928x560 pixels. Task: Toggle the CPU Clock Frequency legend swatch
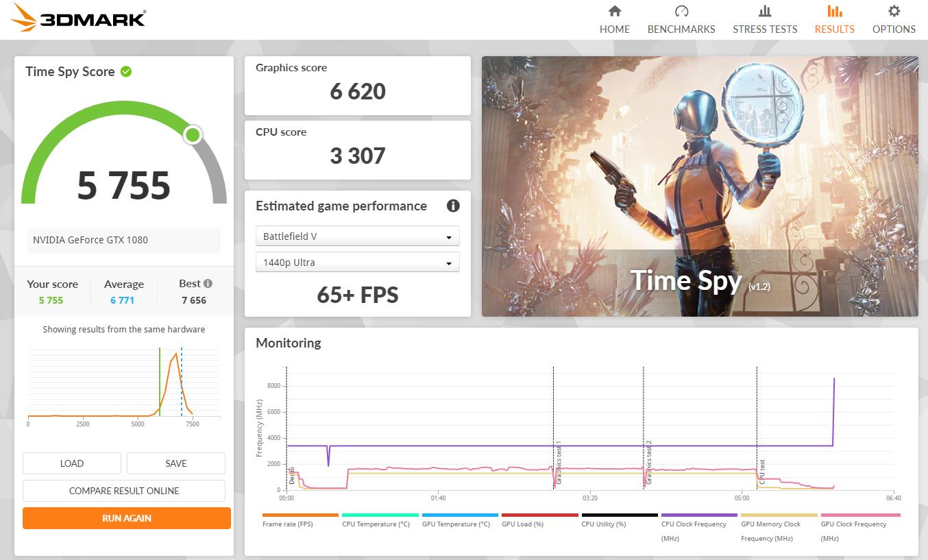[700, 515]
